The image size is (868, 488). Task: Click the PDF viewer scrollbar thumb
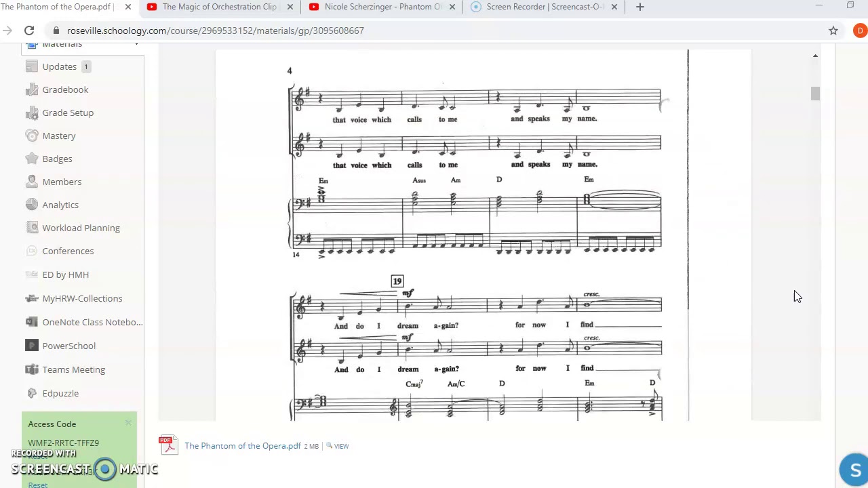pos(815,94)
